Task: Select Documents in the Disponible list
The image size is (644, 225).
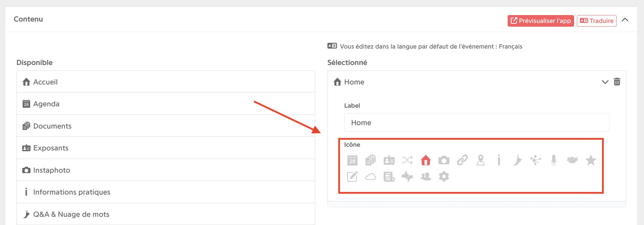Action: [x=166, y=126]
